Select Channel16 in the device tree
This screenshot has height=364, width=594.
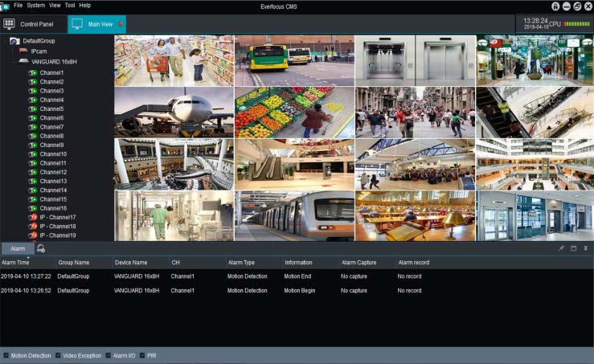click(53, 208)
